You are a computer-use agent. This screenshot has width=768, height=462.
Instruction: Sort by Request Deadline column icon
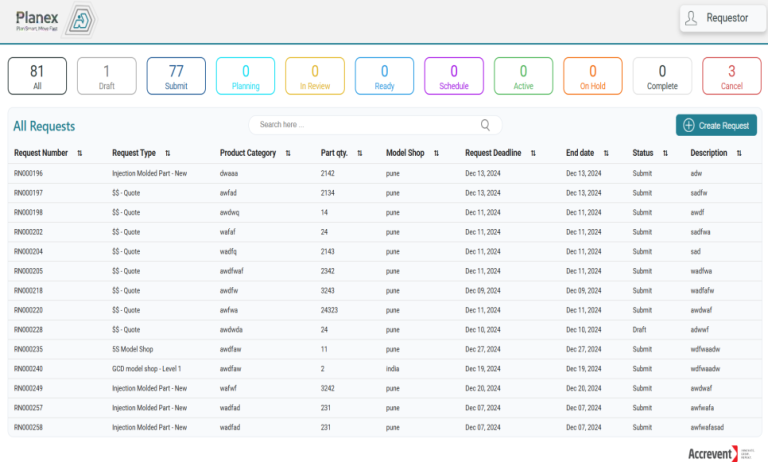(x=533, y=153)
